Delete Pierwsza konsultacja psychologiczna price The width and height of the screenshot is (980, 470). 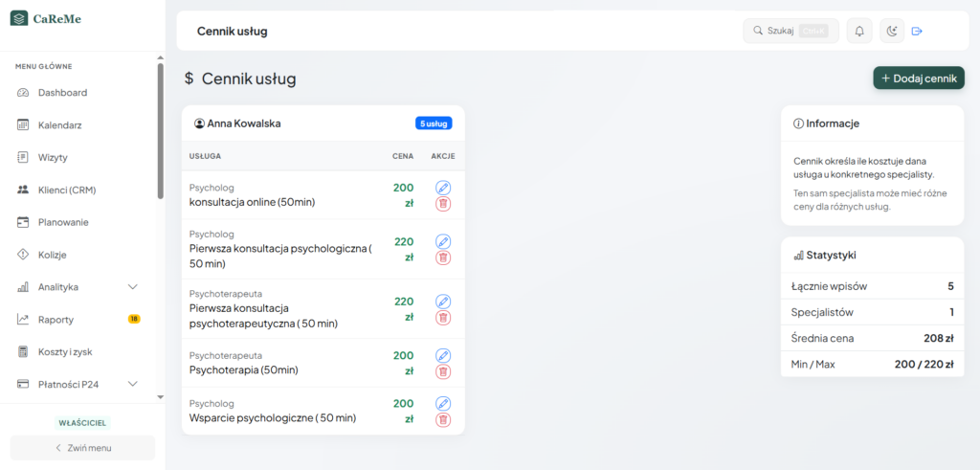443,257
